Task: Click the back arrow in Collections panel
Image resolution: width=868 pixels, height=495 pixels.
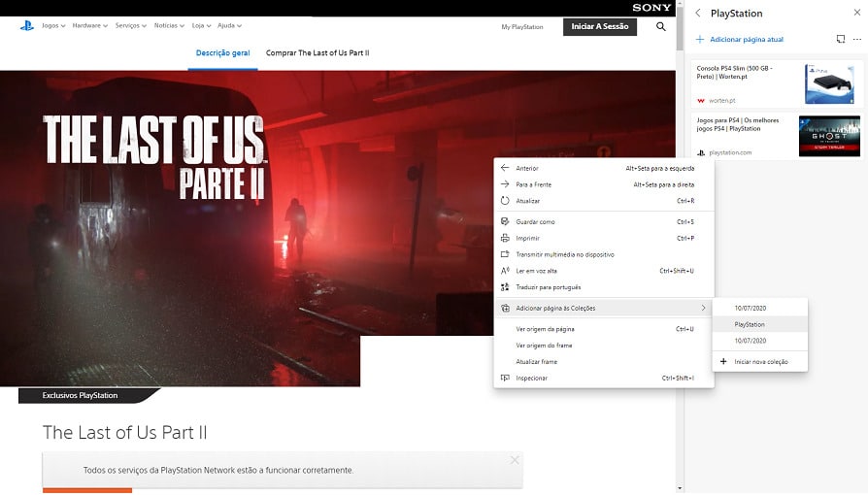Action: point(698,13)
